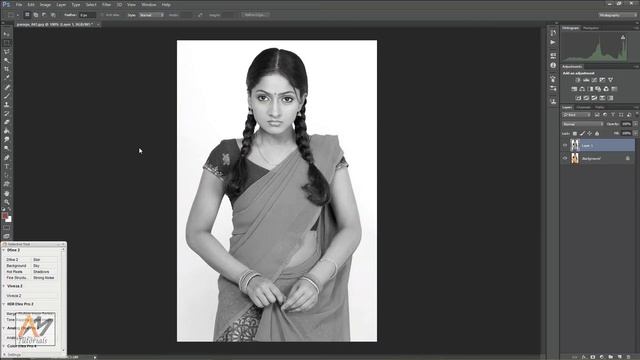Collapse the HDR Efex Pro 2 section
640x360 pixels.
[x=4, y=304]
